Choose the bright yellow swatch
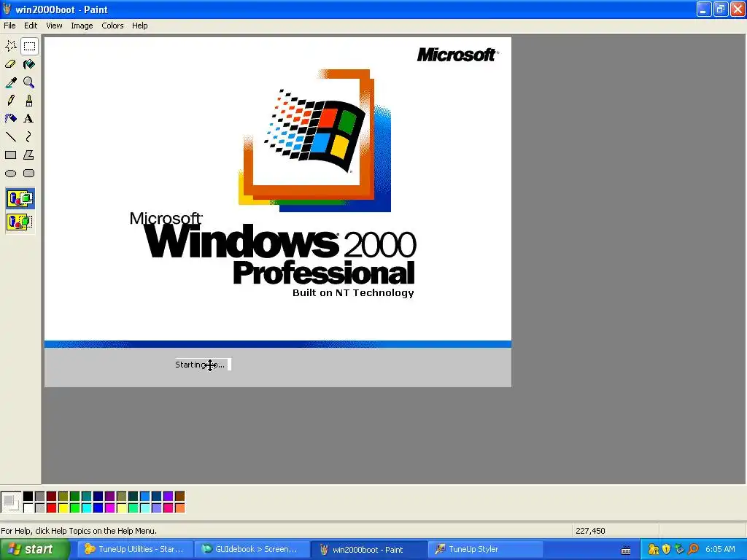This screenshot has height=560, width=747. (x=63, y=508)
